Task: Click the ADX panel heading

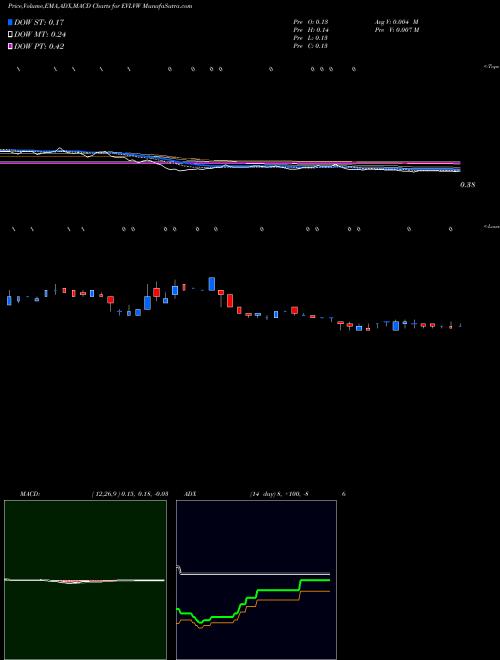Action: point(191,494)
